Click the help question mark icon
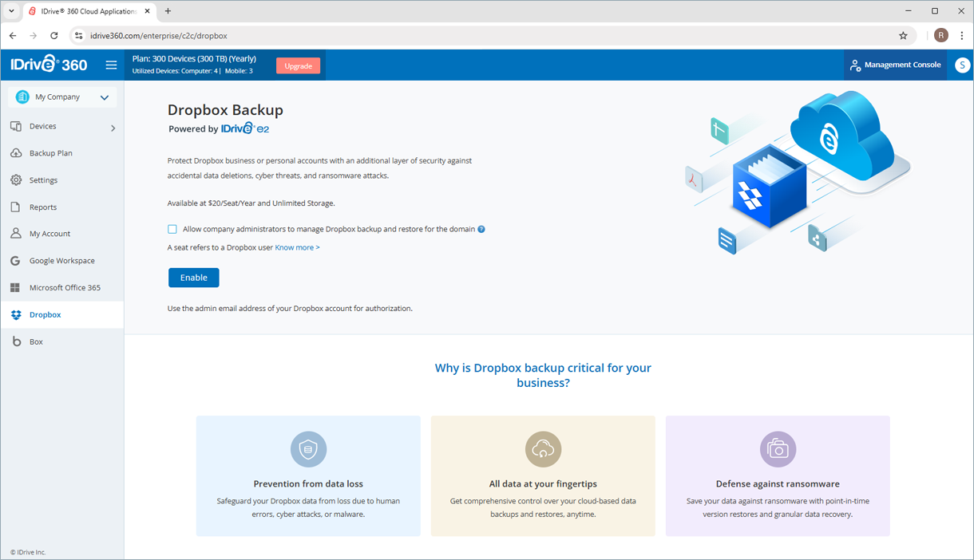The height and width of the screenshot is (560, 974). pos(481,230)
